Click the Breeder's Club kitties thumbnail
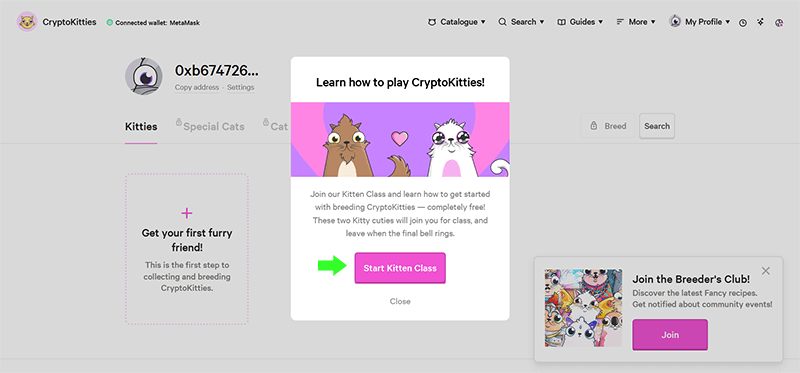 click(583, 308)
